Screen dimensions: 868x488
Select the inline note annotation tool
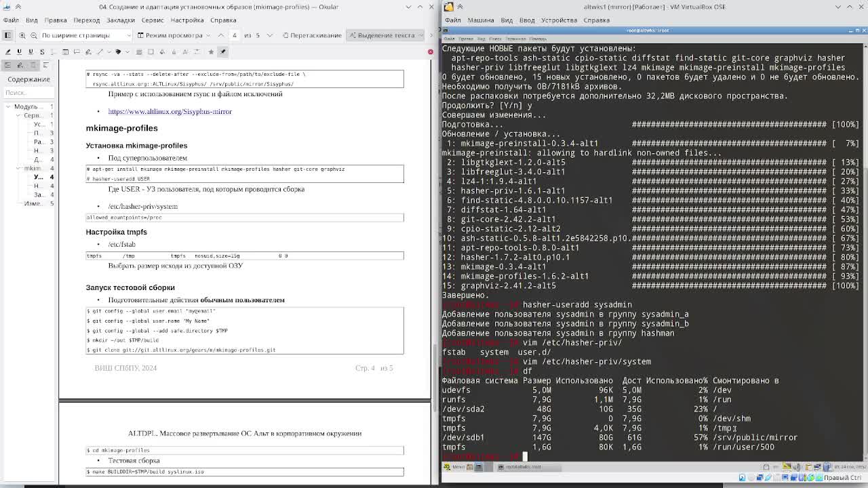point(65,52)
